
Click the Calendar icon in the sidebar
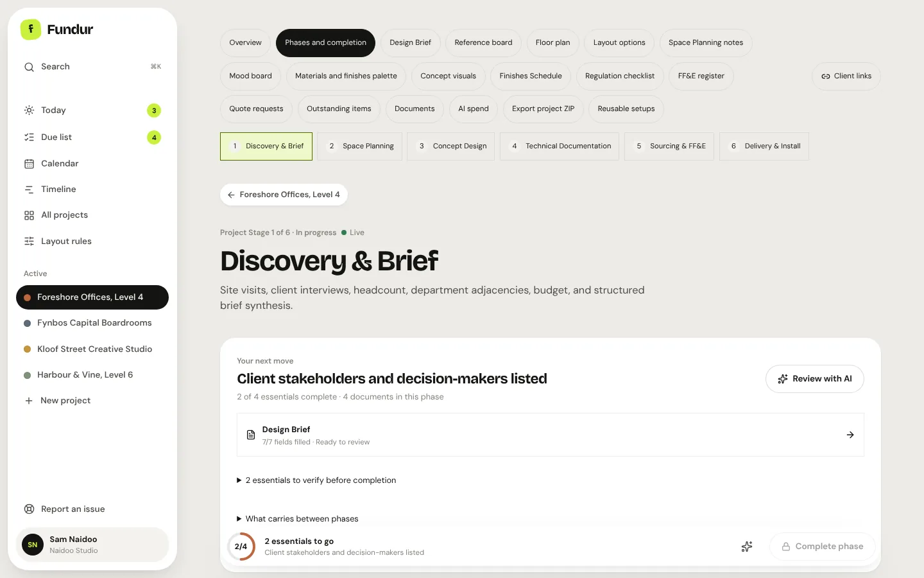tap(29, 164)
